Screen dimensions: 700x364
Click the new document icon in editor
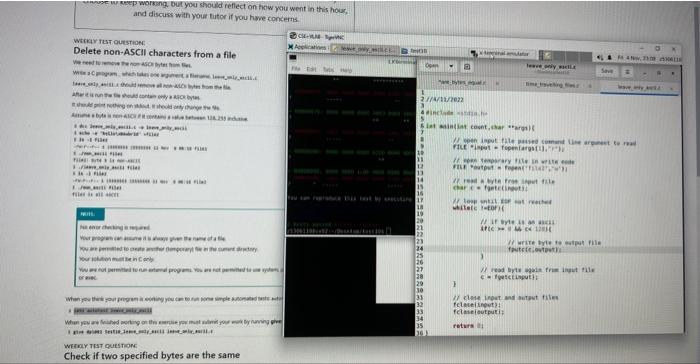[467, 67]
